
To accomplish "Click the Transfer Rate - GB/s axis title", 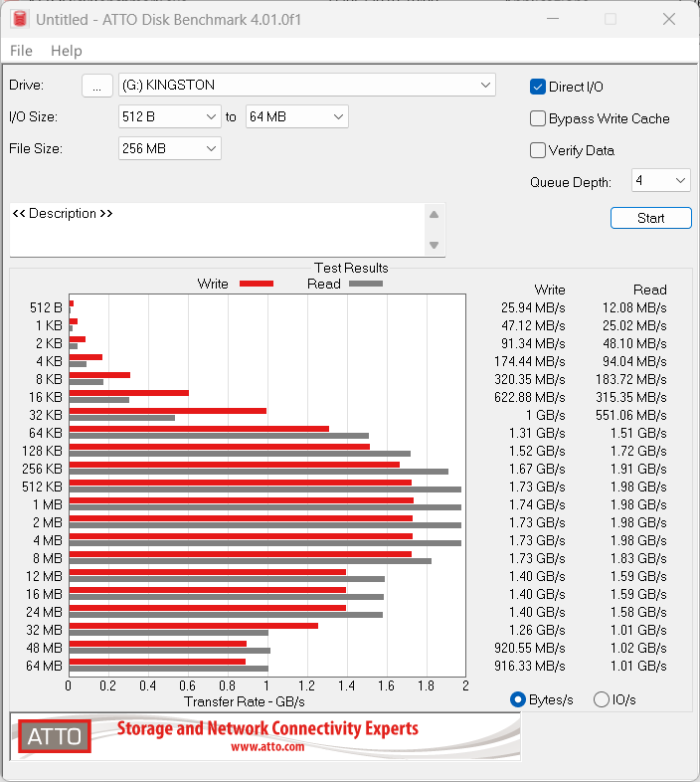I will 245,702.
